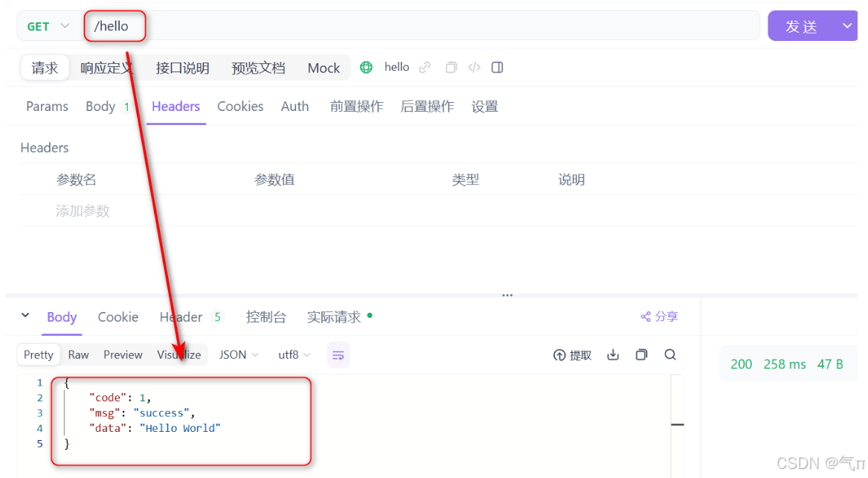This screenshot has height=478, width=868.
Task: Expand the arrow beside the 发送 button
Action: click(x=847, y=26)
